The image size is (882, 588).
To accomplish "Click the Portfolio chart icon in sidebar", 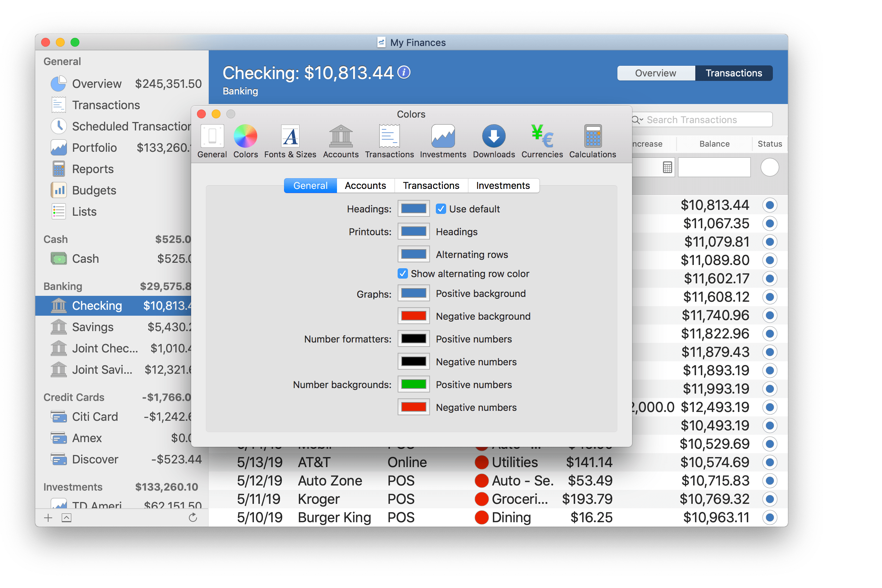I will click(58, 147).
